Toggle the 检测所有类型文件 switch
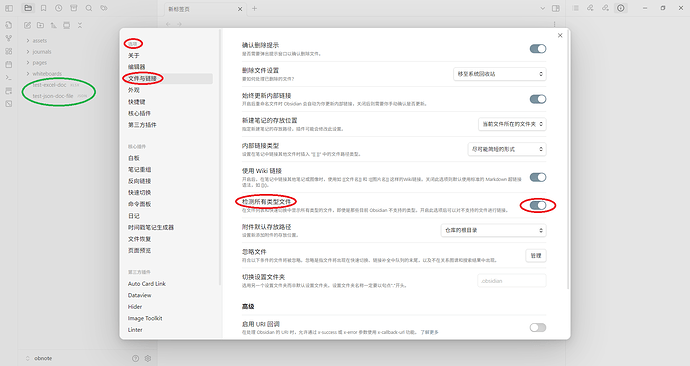The width and height of the screenshot is (690, 366). click(538, 205)
